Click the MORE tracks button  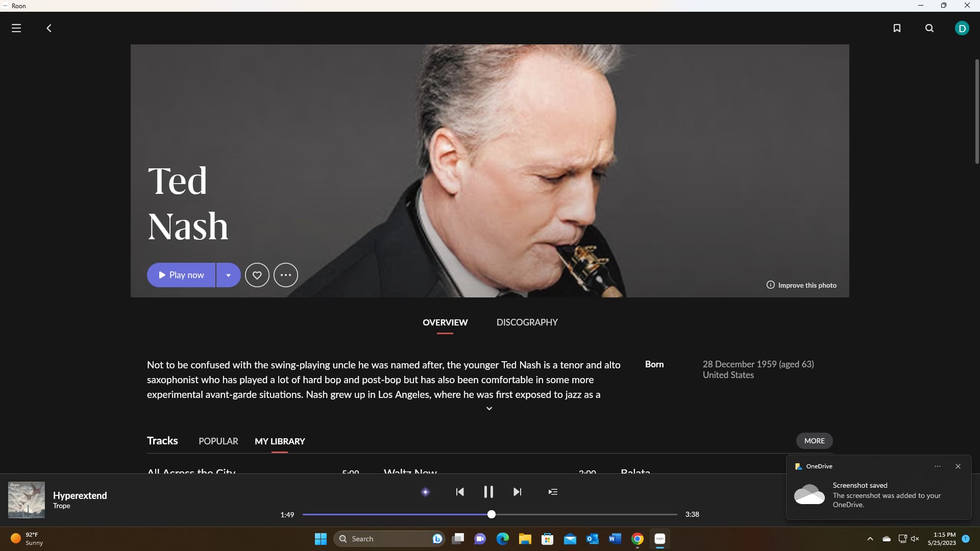pyautogui.click(x=814, y=441)
